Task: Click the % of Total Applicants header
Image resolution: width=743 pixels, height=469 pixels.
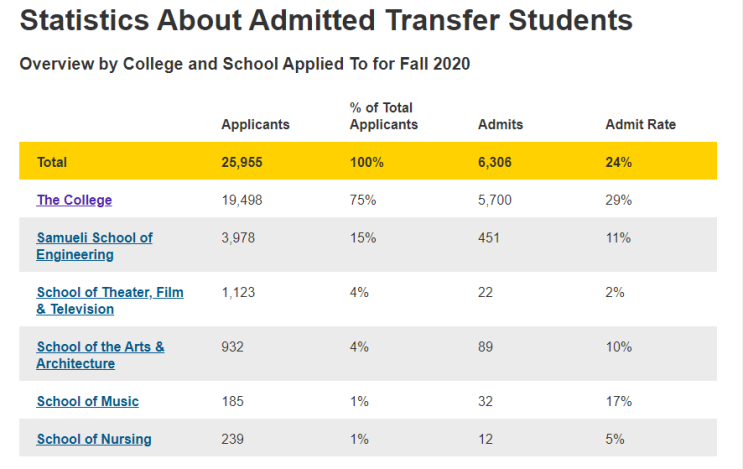Action: click(x=384, y=116)
